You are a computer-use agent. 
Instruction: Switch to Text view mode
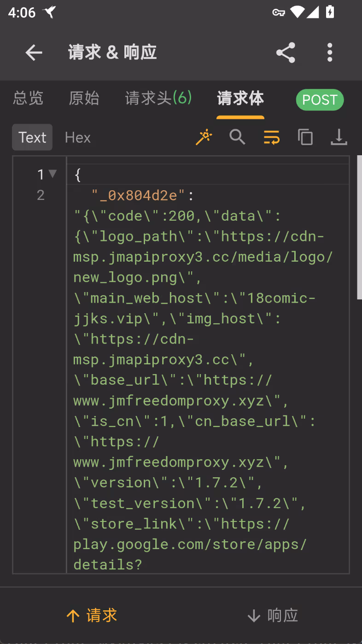[x=32, y=137]
